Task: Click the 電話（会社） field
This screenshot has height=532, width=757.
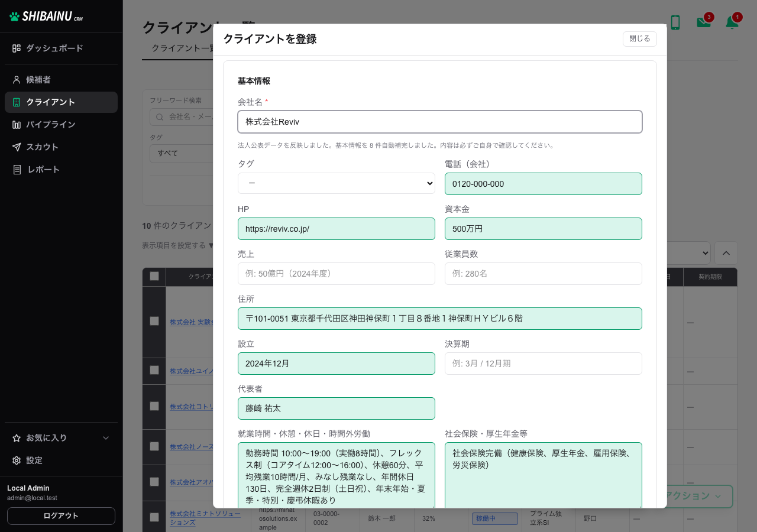Action: 544,184
